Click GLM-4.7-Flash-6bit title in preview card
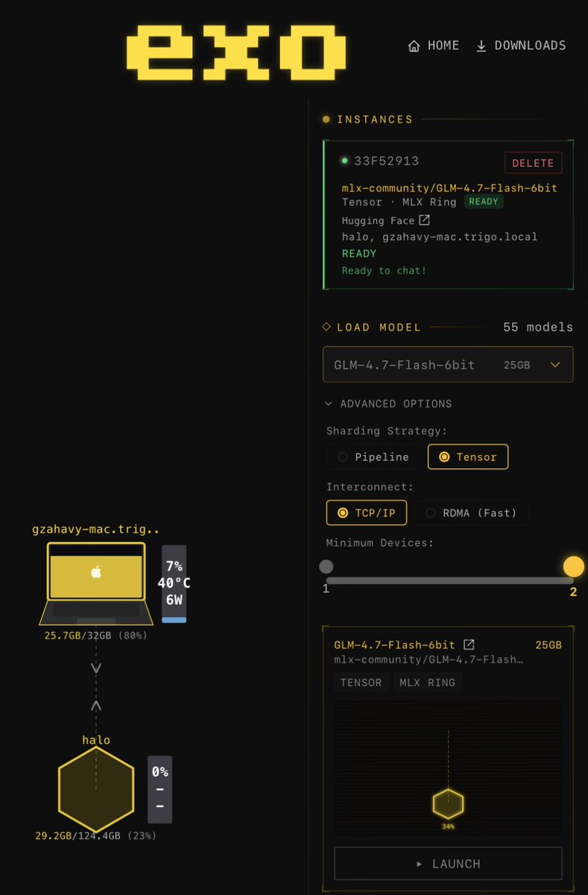588x895 pixels. point(394,645)
